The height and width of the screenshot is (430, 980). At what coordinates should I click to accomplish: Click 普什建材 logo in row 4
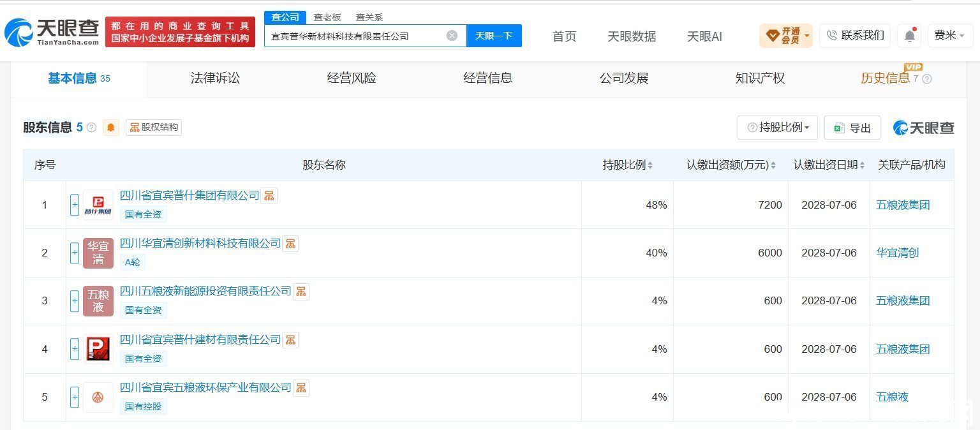click(x=98, y=349)
